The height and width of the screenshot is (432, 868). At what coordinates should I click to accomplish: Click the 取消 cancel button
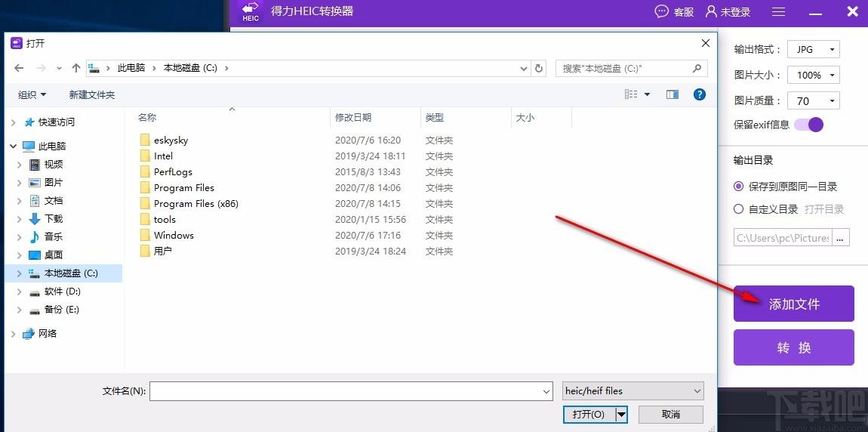[x=670, y=415]
